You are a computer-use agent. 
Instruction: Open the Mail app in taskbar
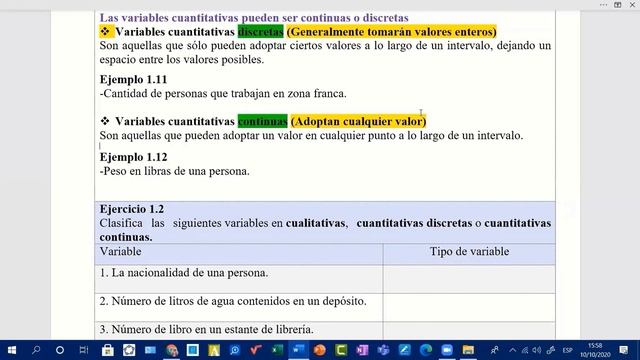tap(150, 350)
